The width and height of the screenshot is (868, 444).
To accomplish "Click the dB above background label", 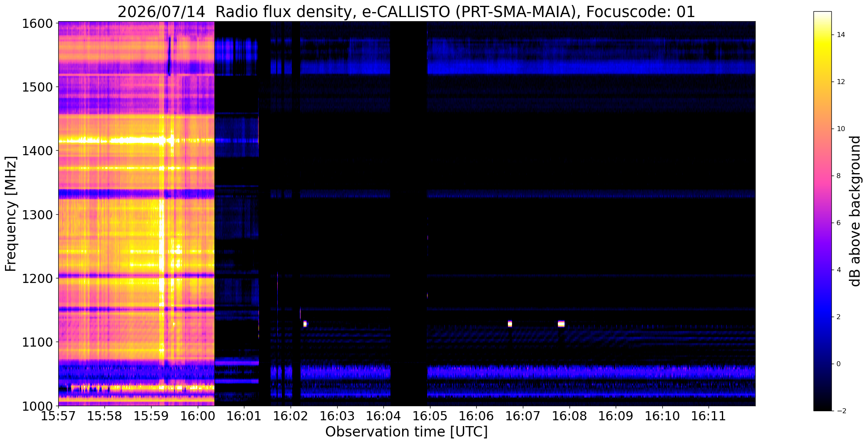I will click(x=856, y=211).
